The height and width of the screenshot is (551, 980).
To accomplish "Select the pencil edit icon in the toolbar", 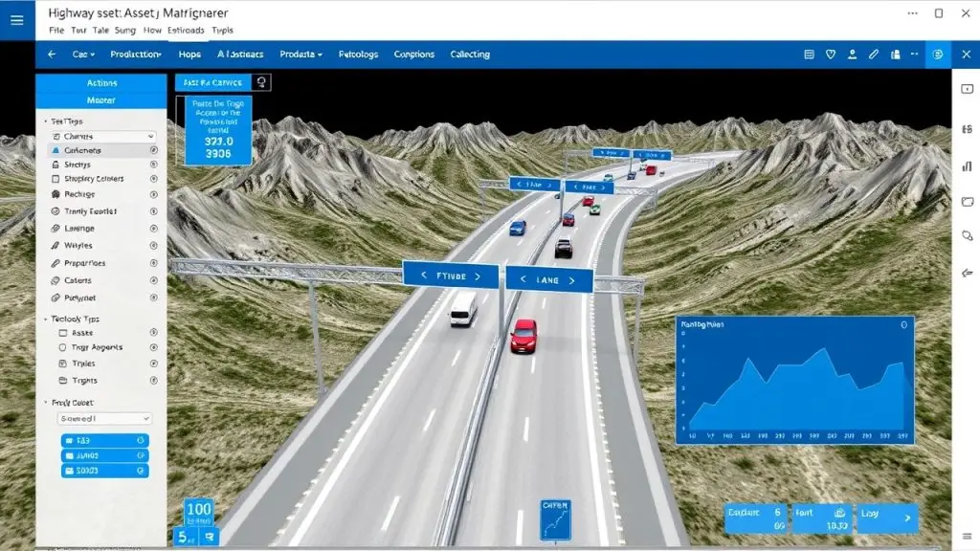I will [x=873, y=55].
